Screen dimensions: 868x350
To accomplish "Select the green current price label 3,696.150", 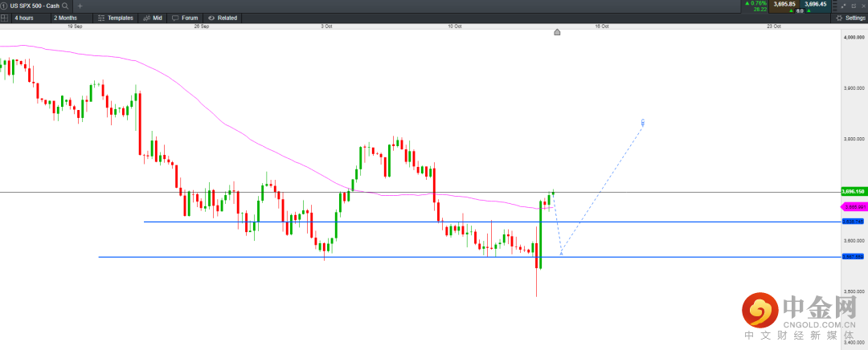I will click(x=853, y=192).
